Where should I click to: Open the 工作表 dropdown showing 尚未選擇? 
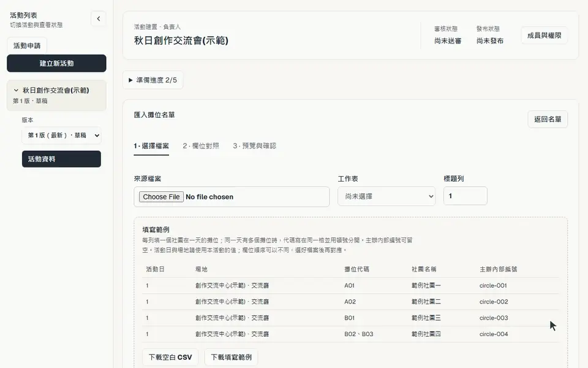pos(386,196)
